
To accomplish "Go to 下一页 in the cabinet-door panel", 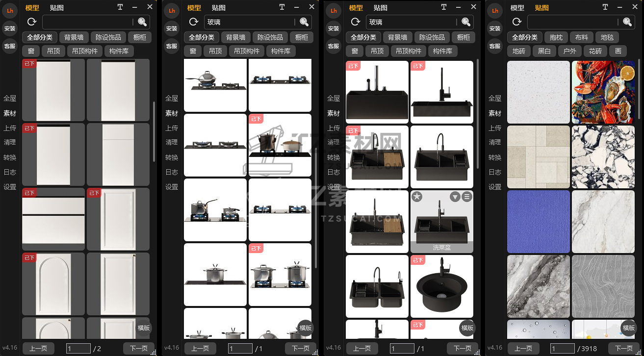I will point(138,349).
